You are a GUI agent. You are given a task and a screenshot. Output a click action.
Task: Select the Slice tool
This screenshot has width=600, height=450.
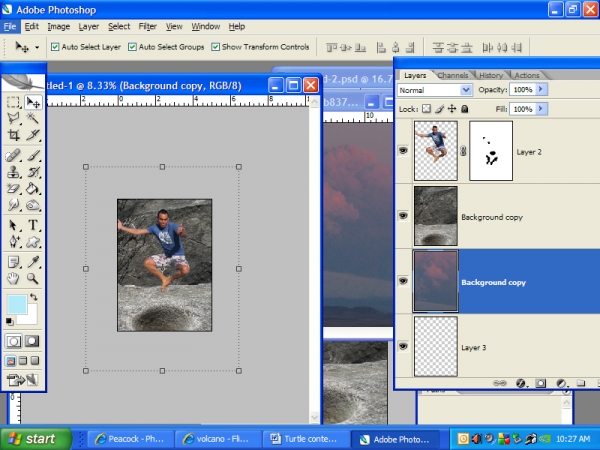(x=33, y=135)
